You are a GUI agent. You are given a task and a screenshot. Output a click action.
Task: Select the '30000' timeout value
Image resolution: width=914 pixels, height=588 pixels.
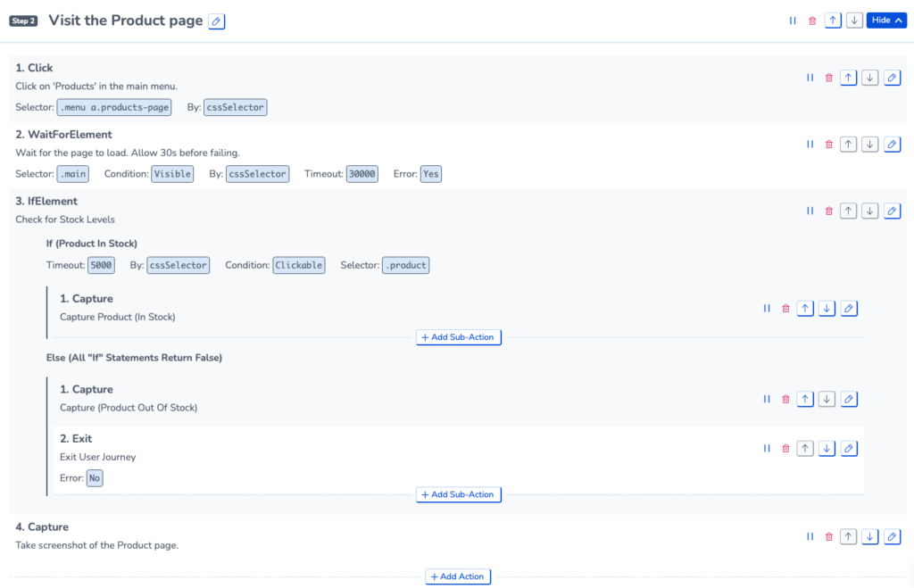pyautogui.click(x=362, y=174)
